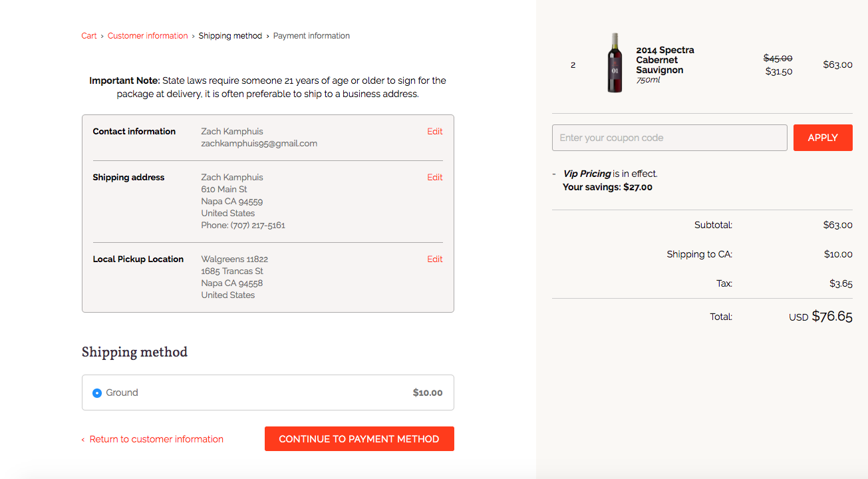Select the Ground shipping radio button
868x479 pixels.
pyautogui.click(x=97, y=393)
